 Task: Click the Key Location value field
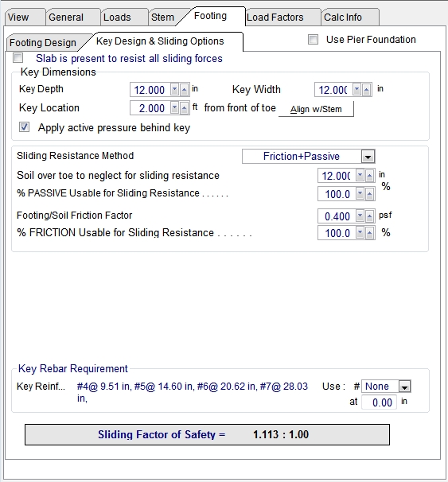click(150, 108)
